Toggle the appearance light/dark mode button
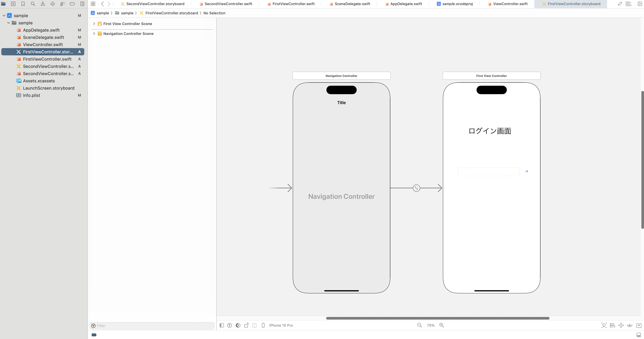Image resolution: width=644 pixels, height=339 pixels. [x=238, y=325]
